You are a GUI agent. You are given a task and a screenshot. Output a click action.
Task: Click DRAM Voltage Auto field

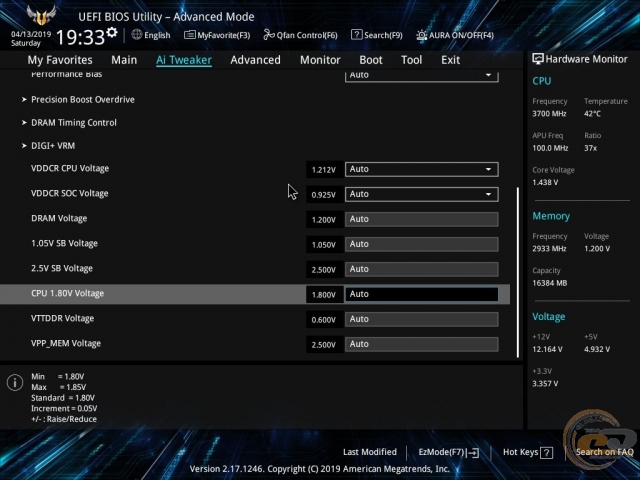(422, 219)
